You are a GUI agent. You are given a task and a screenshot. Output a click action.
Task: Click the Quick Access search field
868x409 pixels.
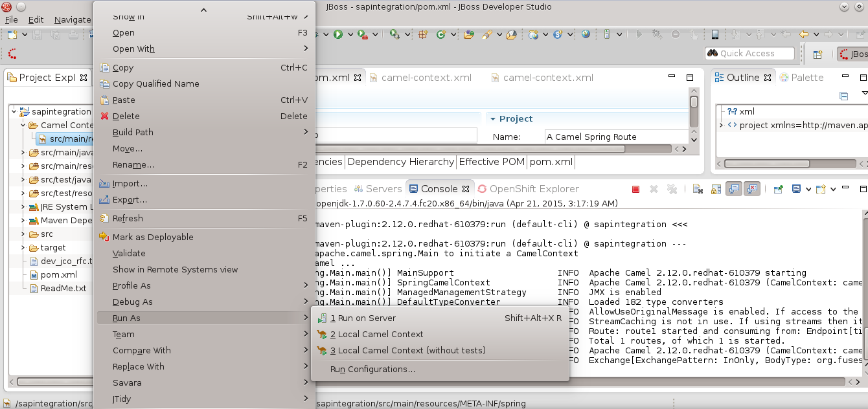[750, 54]
